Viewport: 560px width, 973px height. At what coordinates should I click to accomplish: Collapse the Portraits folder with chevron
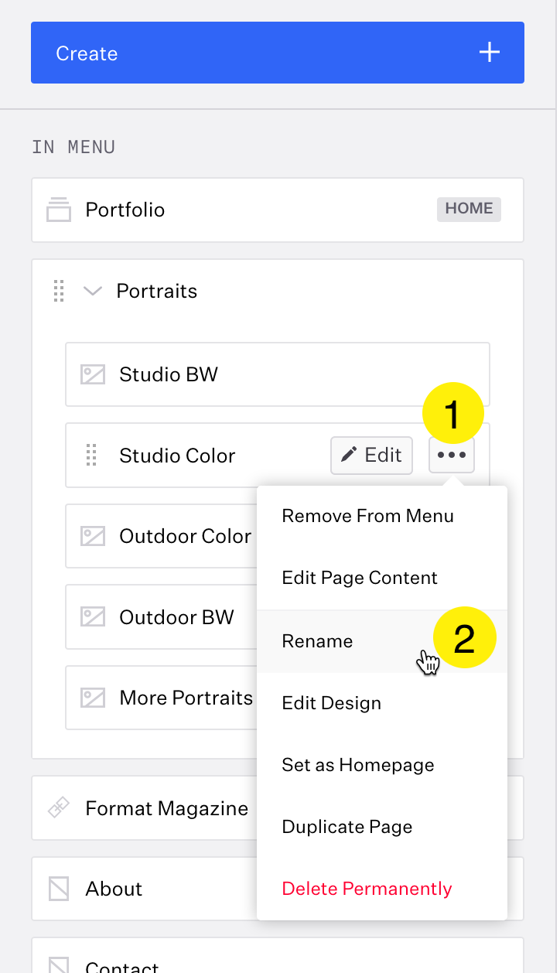[x=93, y=292]
